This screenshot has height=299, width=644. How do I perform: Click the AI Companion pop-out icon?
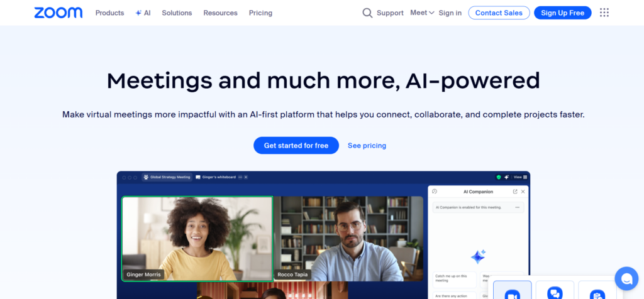click(x=515, y=192)
